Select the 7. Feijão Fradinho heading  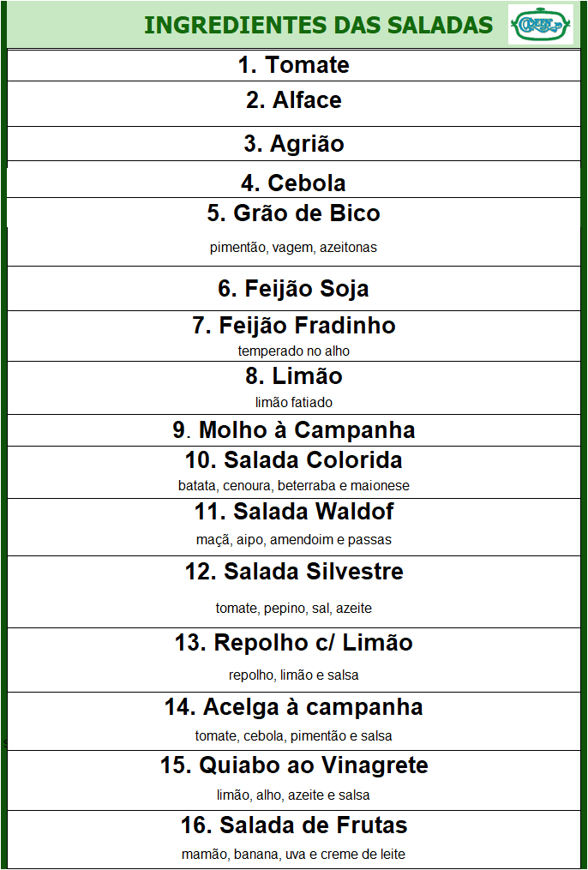click(294, 325)
